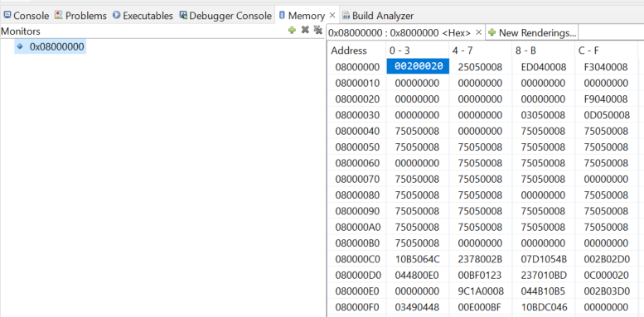
Task: Select cell 00E000BF
Action: pyautogui.click(x=480, y=307)
